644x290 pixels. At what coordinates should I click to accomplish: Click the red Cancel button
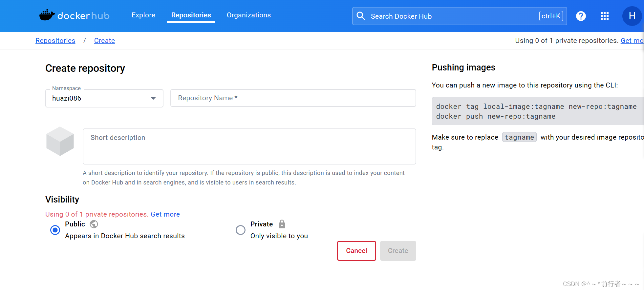click(x=356, y=251)
